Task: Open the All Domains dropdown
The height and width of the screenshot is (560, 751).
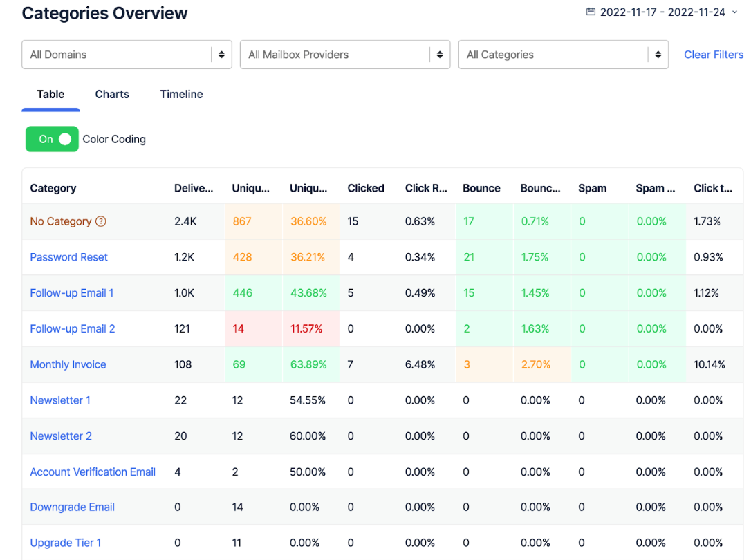Action: [x=127, y=54]
